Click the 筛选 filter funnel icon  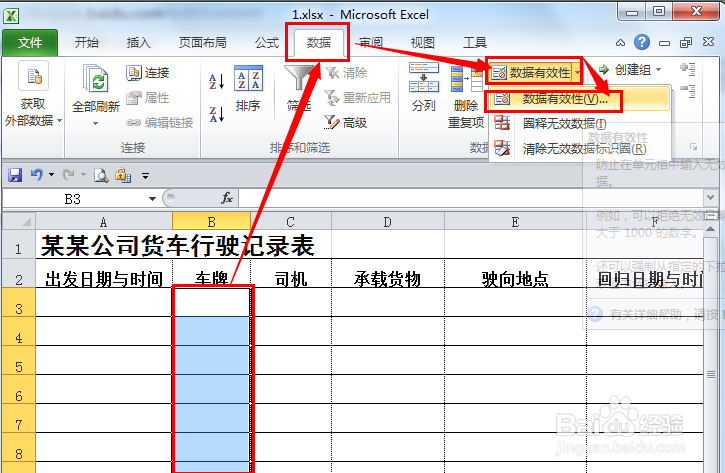point(298,78)
